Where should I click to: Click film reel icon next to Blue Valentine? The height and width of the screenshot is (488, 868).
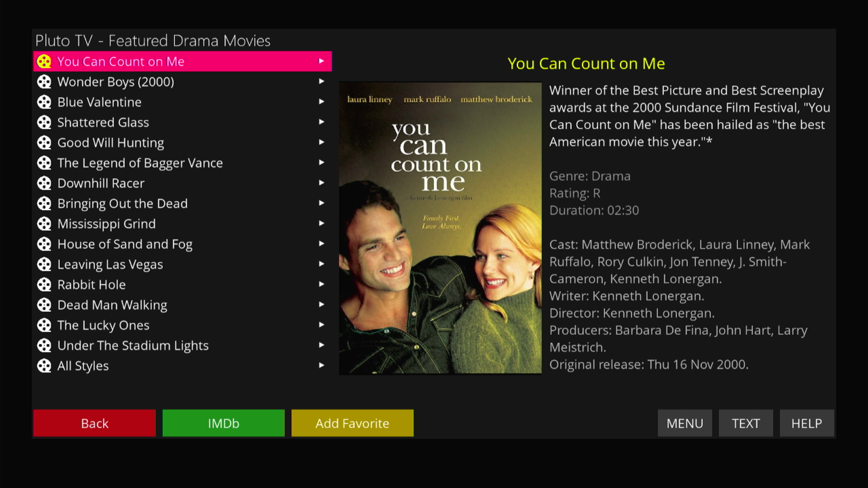pos(44,102)
